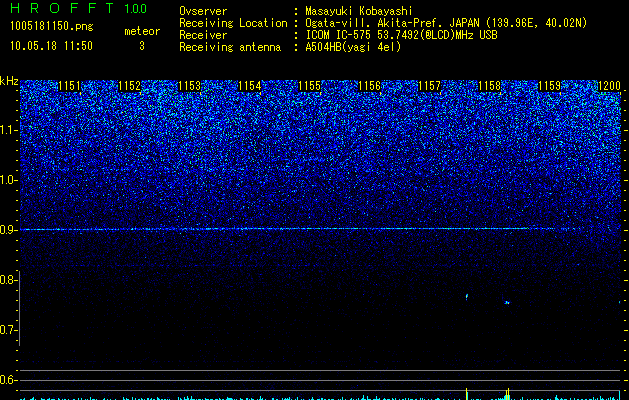Viewport: 629px width, 400px height.
Task: Click the 1.1 kHz axis label
Action: (x=8, y=130)
